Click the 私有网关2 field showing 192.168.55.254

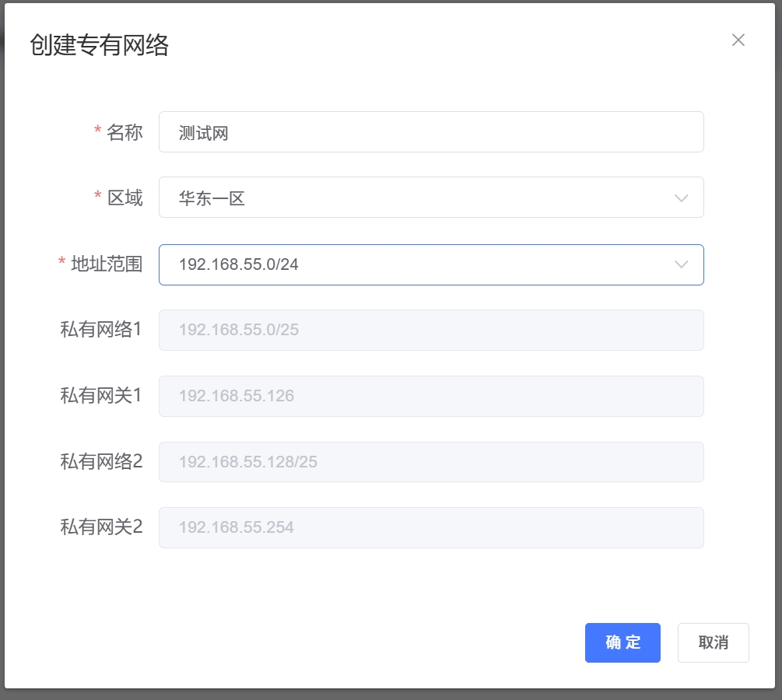tap(430, 527)
